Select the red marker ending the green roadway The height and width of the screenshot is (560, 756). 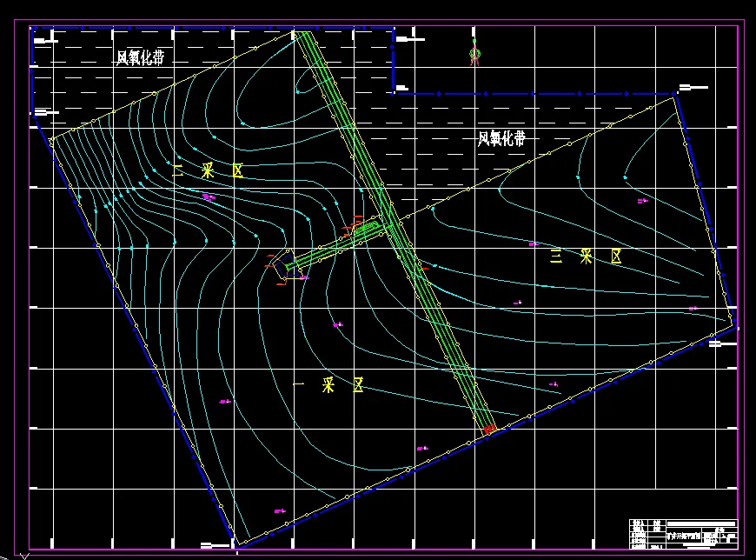[x=489, y=429]
